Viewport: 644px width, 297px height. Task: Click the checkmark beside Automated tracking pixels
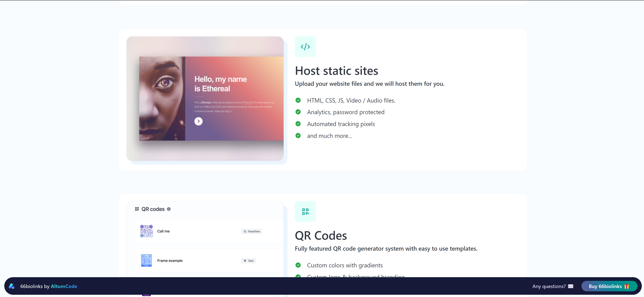(298, 124)
